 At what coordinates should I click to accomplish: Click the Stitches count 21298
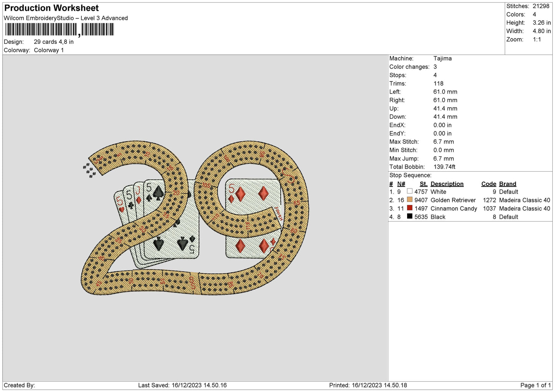[541, 6]
